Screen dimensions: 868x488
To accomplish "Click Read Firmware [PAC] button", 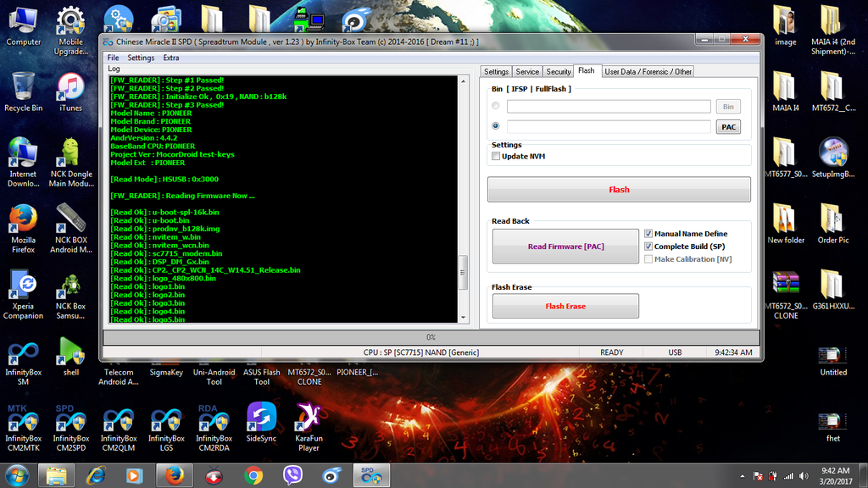I will (x=565, y=247).
